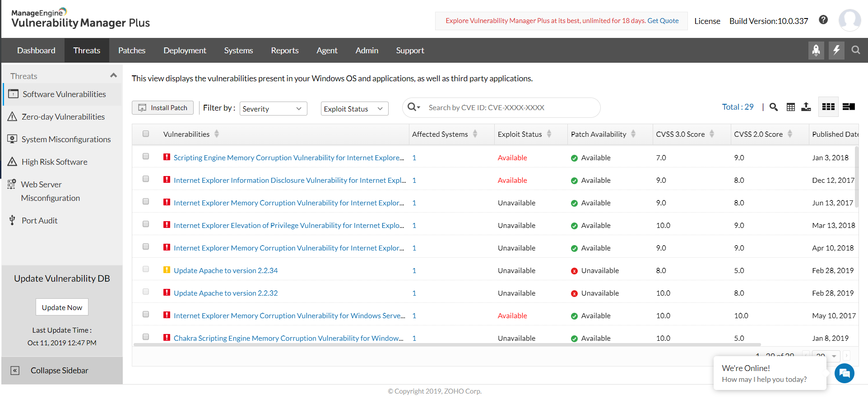Click the lightning bolt quick actions icon
The width and height of the screenshot is (868, 399).
click(x=836, y=50)
